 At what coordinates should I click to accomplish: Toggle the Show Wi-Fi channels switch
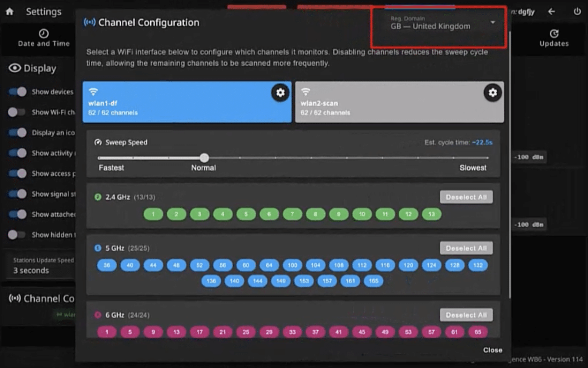(x=17, y=112)
